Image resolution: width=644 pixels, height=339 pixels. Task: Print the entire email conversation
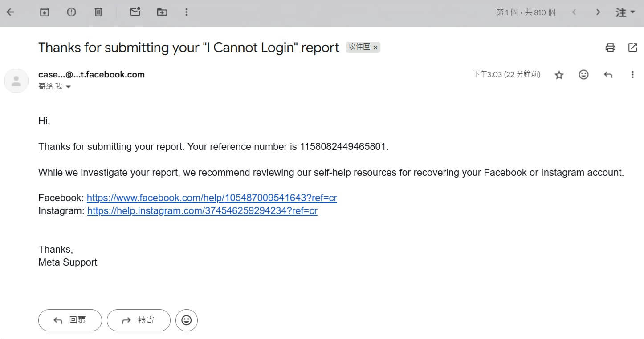click(610, 48)
